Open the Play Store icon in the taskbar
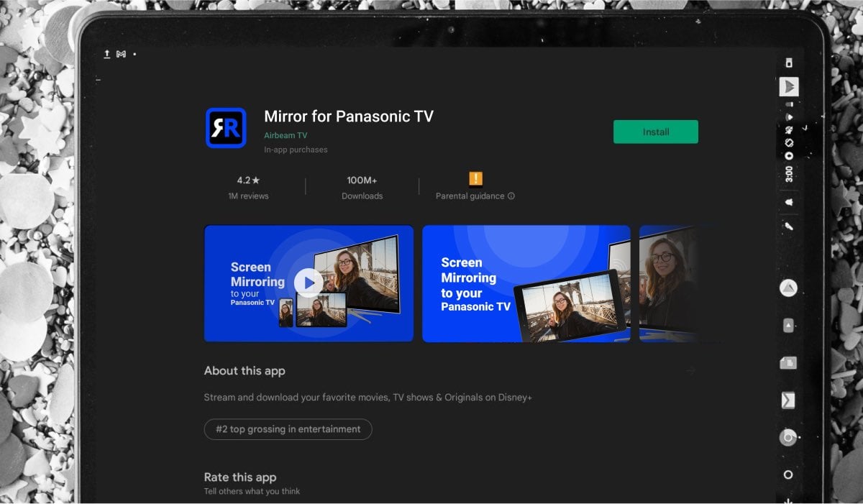 (789, 87)
